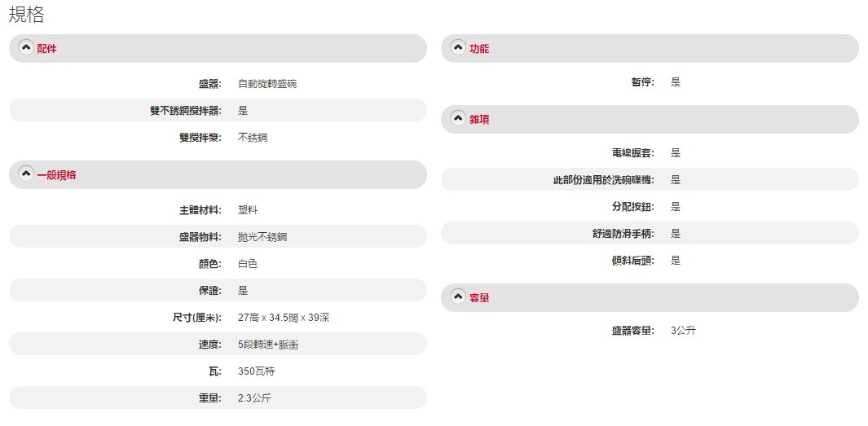Click the 盛器物料 row label
The width and height of the screenshot is (868, 426).
pos(200,237)
